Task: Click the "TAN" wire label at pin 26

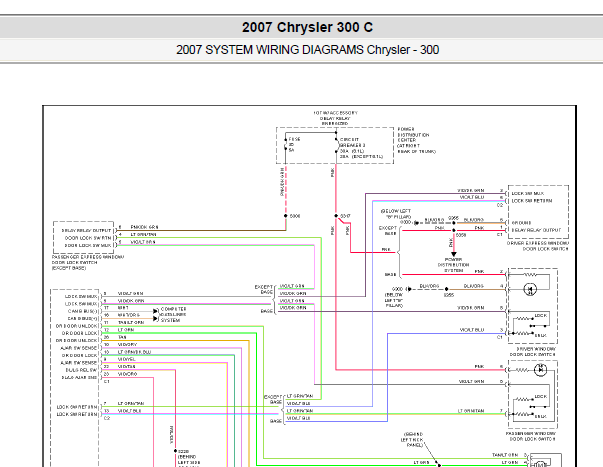Action: tap(122, 337)
